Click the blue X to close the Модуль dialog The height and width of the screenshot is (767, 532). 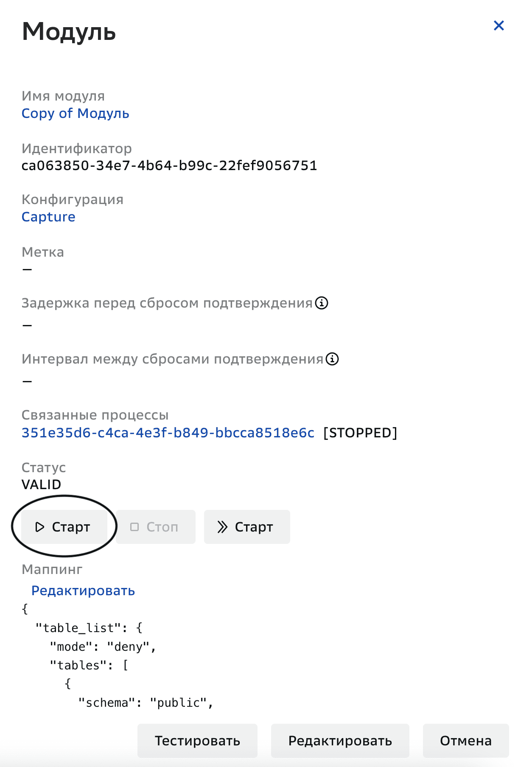coord(498,25)
